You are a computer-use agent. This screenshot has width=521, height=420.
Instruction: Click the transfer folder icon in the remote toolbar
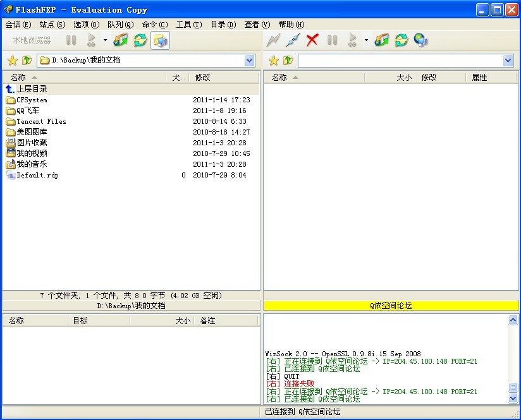pyautogui.click(x=381, y=40)
